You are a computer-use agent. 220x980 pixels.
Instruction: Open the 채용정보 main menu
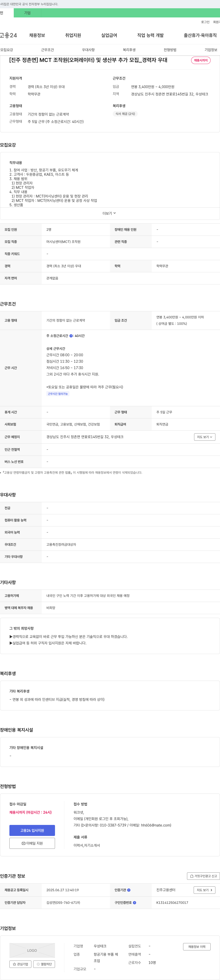point(37,35)
